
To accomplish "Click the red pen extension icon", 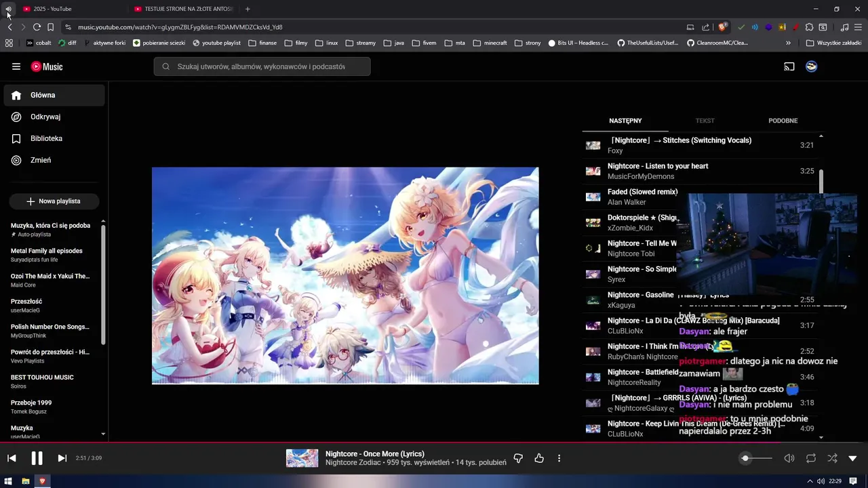I will coord(795,27).
